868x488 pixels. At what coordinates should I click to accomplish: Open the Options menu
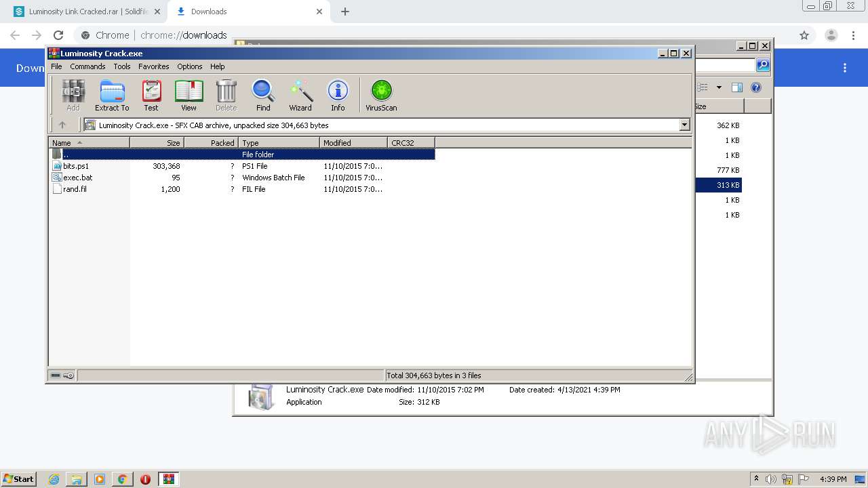190,66
